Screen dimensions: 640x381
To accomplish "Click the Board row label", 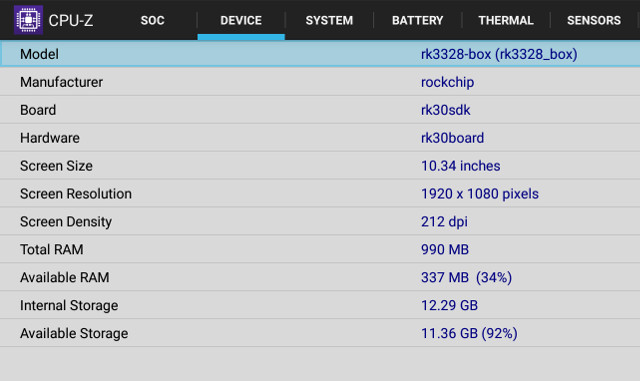I will pyautogui.click(x=38, y=110).
